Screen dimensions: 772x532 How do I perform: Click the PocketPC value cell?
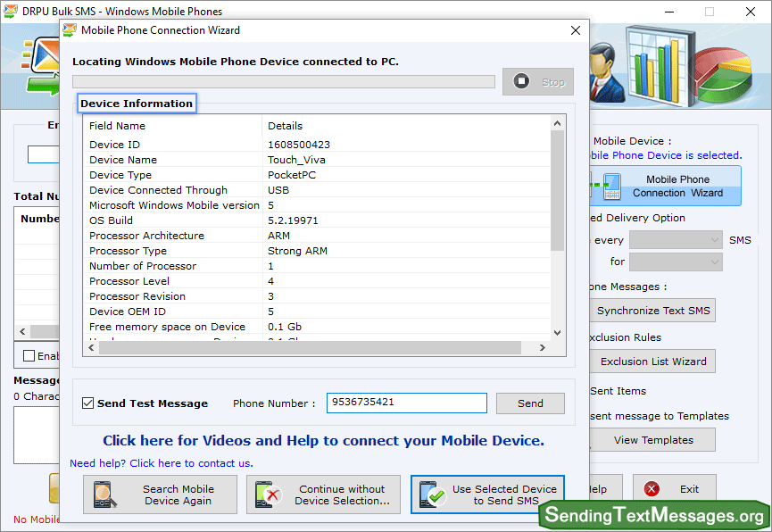[x=292, y=175]
